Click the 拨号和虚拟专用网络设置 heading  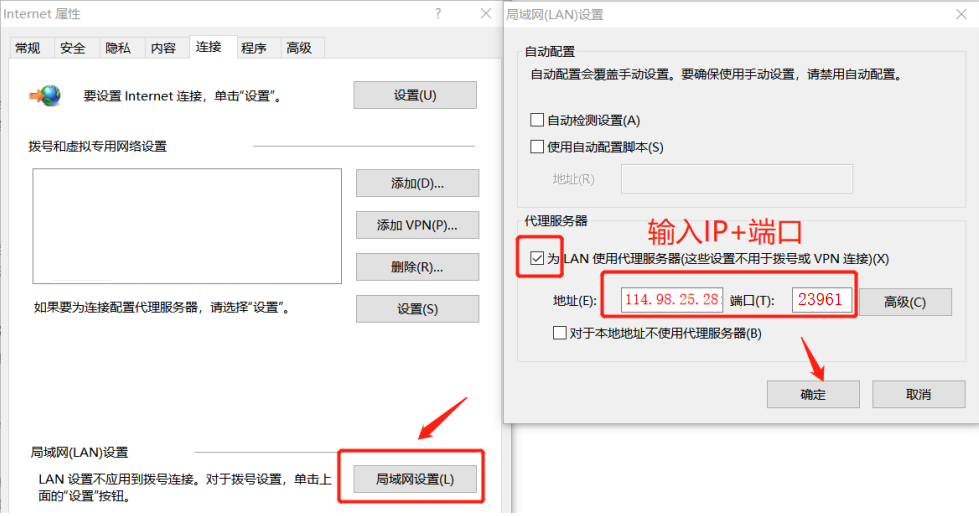(x=97, y=146)
